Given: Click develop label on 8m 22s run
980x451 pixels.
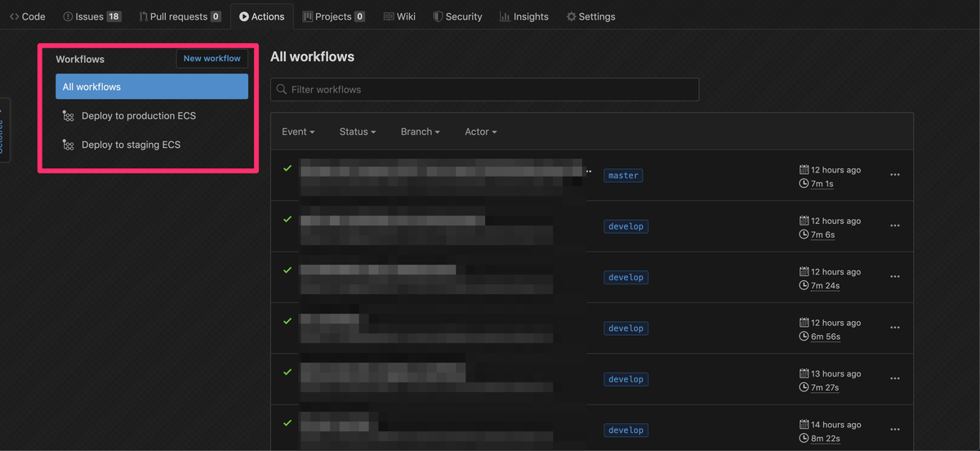Looking at the screenshot, I should 626,430.
